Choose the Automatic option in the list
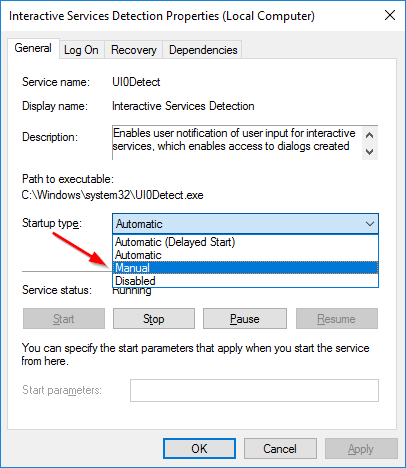 pos(245,255)
